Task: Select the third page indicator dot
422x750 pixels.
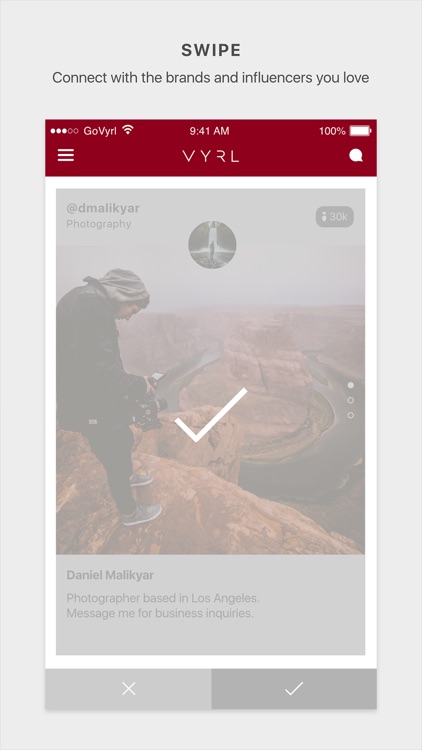Action: (x=351, y=415)
